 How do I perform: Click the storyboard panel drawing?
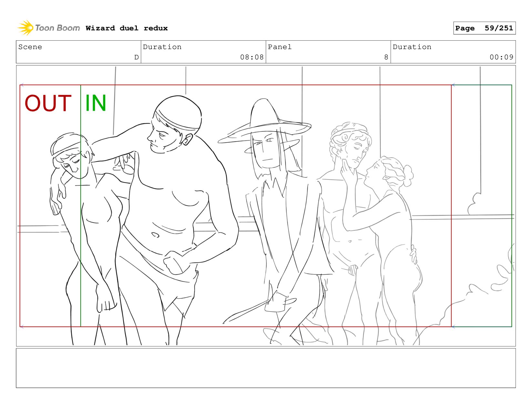click(x=266, y=206)
